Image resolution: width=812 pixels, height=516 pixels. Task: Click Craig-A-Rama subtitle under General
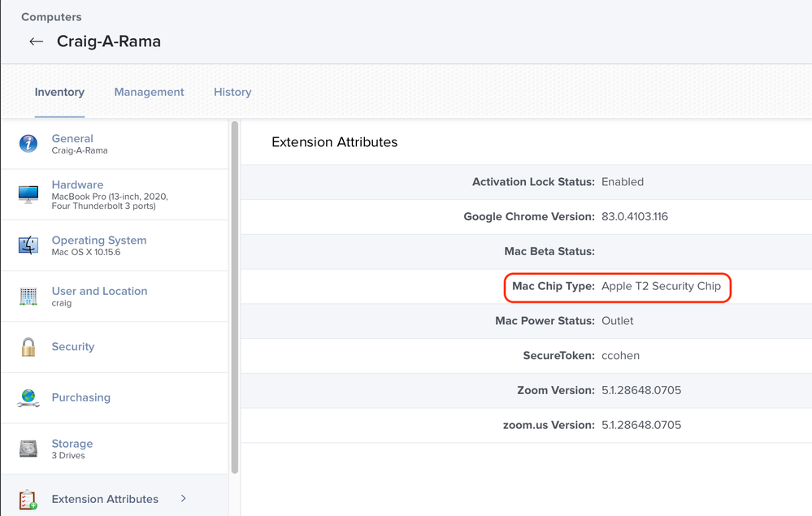point(80,150)
